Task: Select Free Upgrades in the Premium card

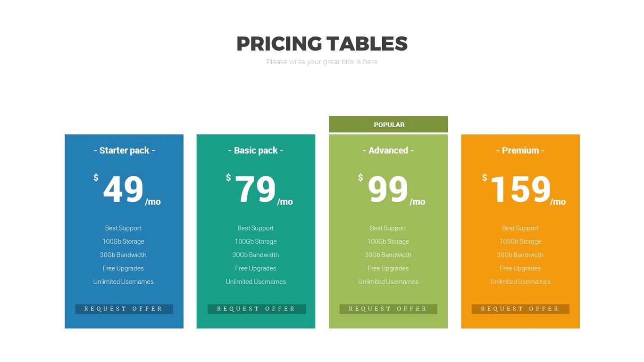Action: click(520, 268)
